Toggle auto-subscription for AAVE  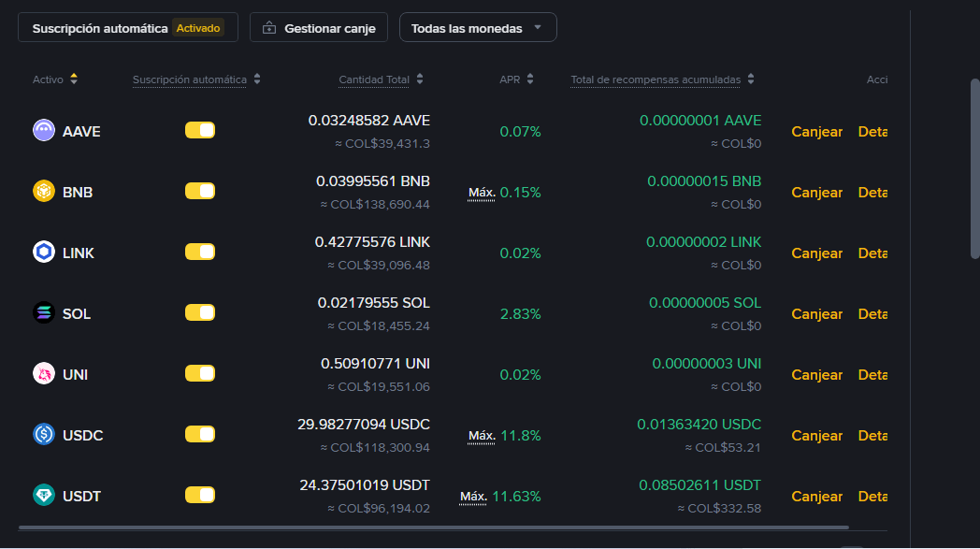pos(200,130)
